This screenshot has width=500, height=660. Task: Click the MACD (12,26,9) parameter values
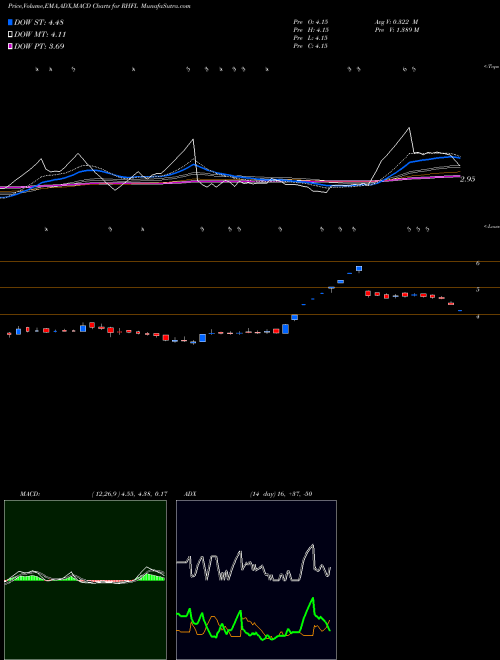coord(129,494)
